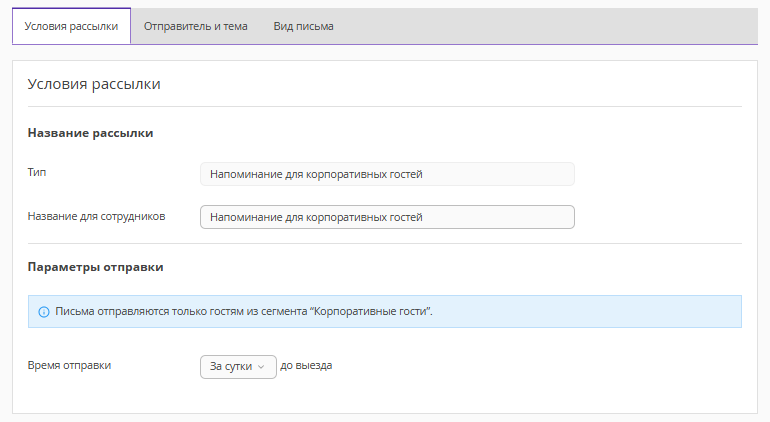Go to the Вид письма tab
The width and height of the screenshot is (770, 422).
pos(303,27)
